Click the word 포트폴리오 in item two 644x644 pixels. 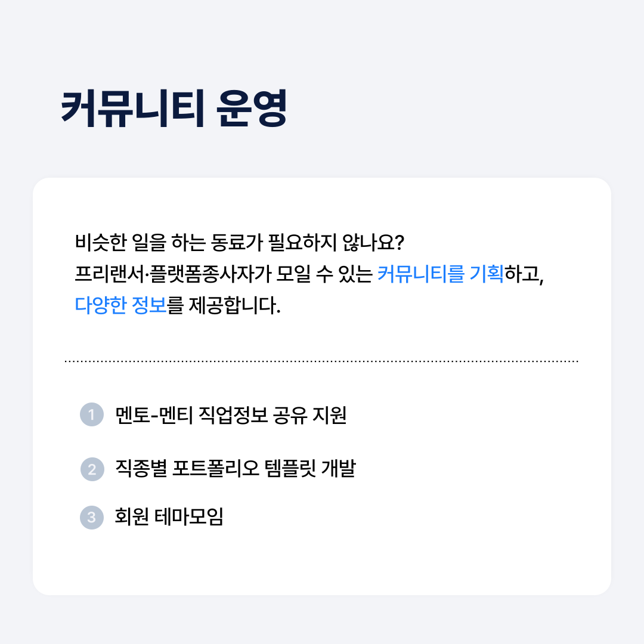pyautogui.click(x=216, y=469)
